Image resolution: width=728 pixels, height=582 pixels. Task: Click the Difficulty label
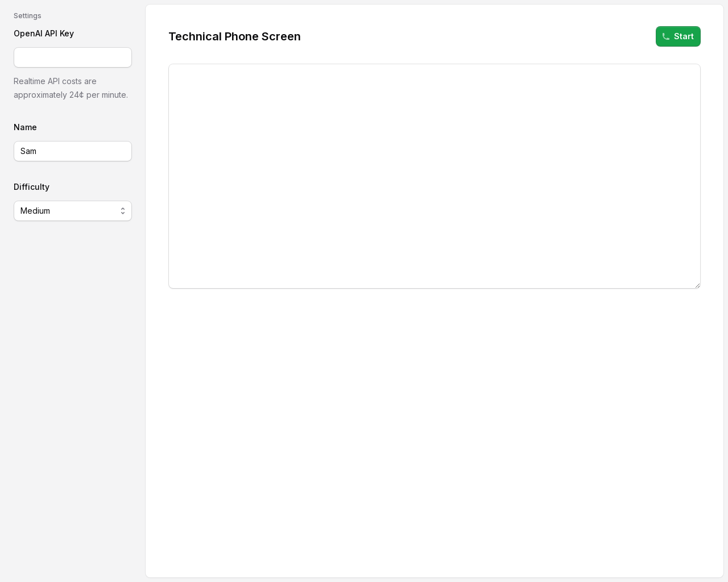pos(31,187)
